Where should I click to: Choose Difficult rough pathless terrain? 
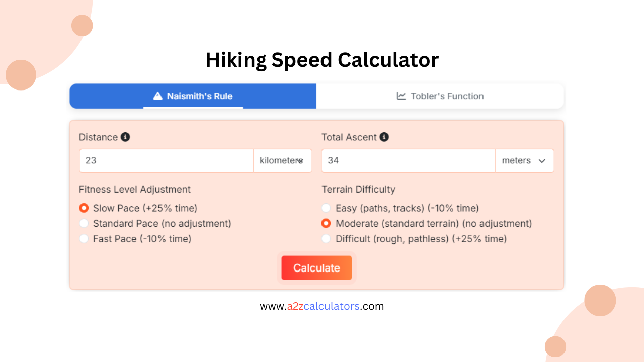pos(326,239)
